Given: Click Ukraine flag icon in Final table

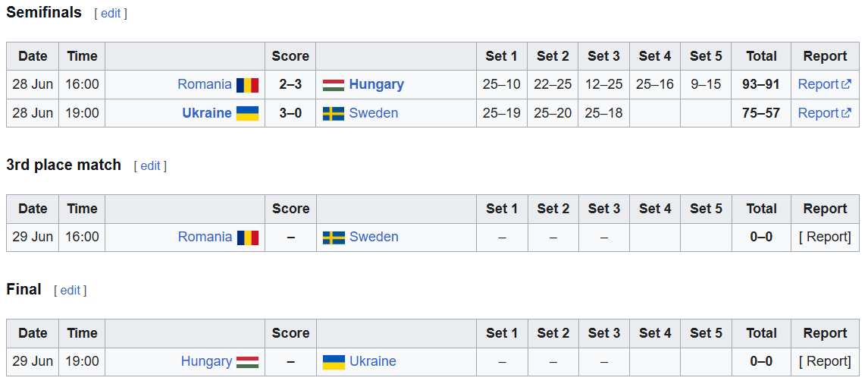Looking at the screenshot, I should click(334, 363).
